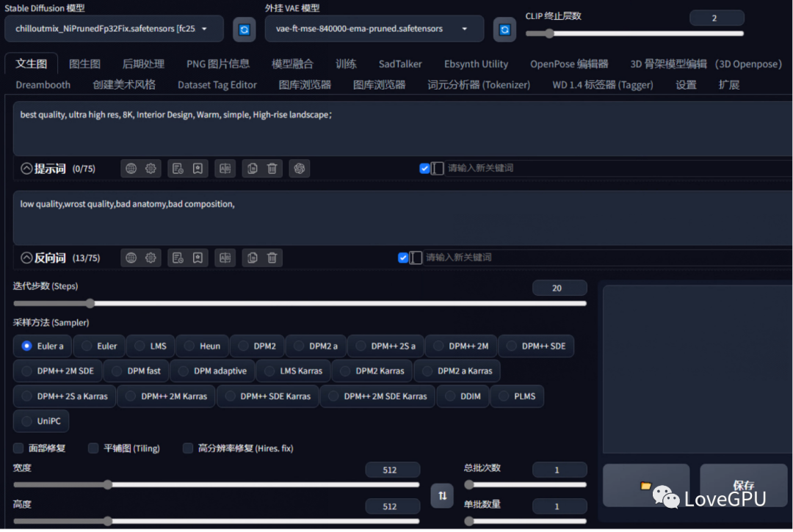The height and width of the screenshot is (532, 793).
Task: Delete prompt using 提示词 trash icon
Action: pyautogui.click(x=272, y=169)
